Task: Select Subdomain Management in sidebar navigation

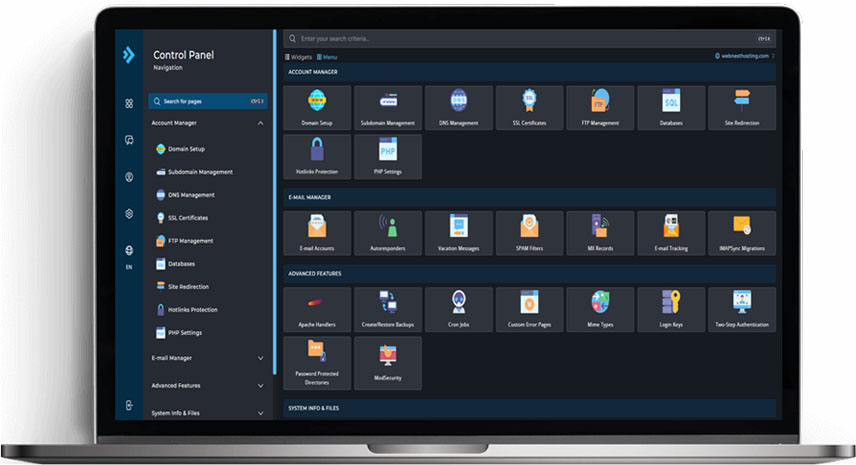Action: coord(194,172)
